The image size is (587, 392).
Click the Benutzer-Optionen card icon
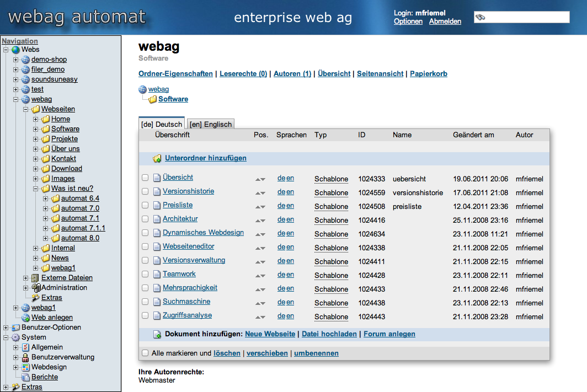coord(15,327)
